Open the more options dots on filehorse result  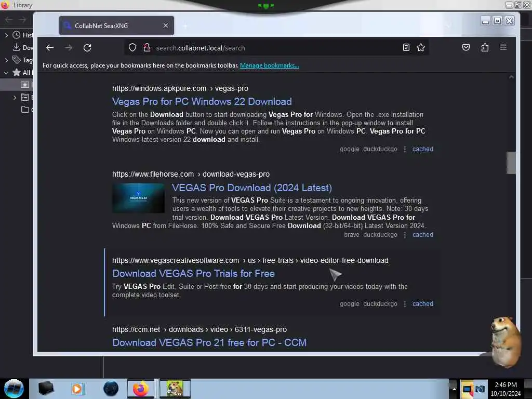(405, 235)
